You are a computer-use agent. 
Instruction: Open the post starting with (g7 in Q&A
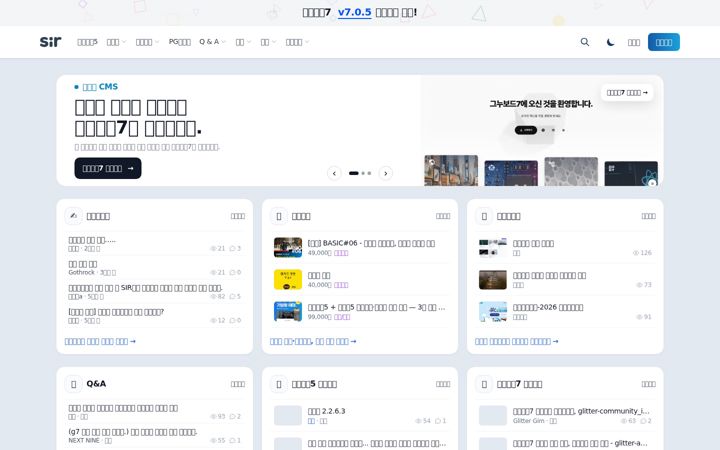(x=133, y=432)
